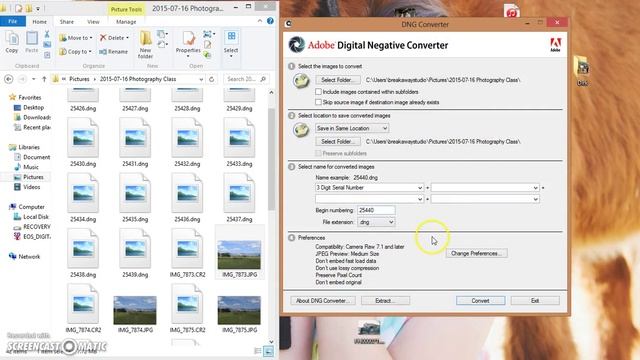Open address bar history dropdown
The image size is (640, 360).
coord(201,79)
